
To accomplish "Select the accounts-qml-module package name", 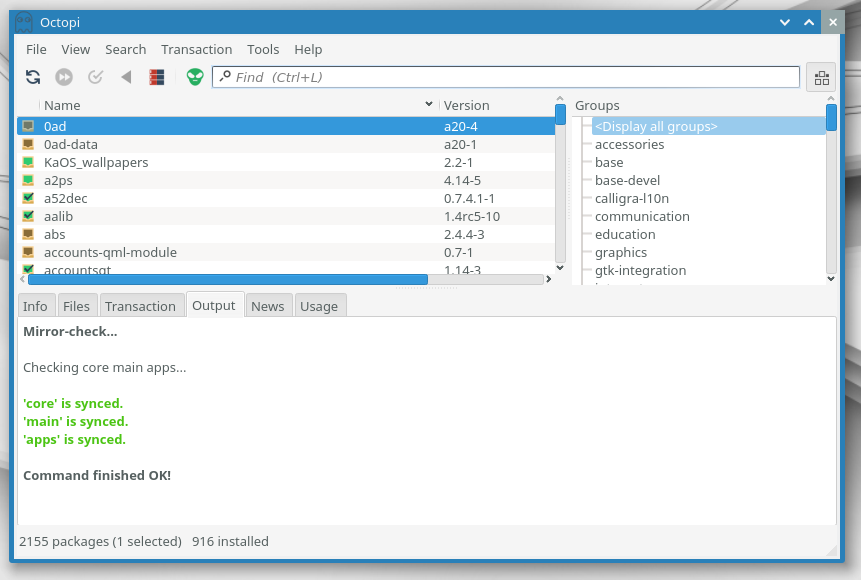I will 110,253.
